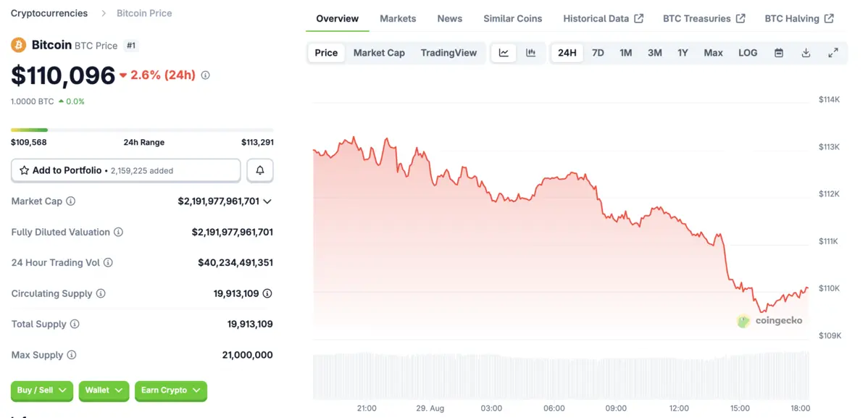Click info icon next to 24h change
868x418 pixels.
click(x=205, y=75)
